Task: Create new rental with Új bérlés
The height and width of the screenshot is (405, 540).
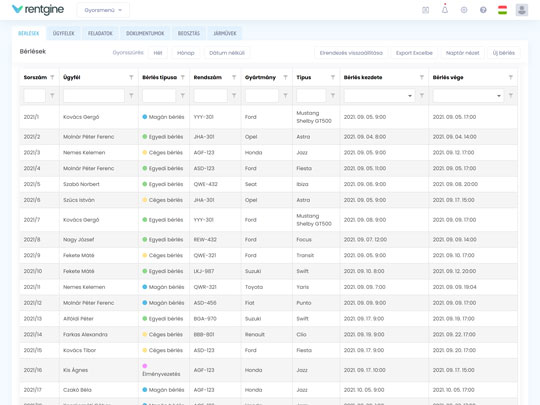Action: tap(503, 53)
